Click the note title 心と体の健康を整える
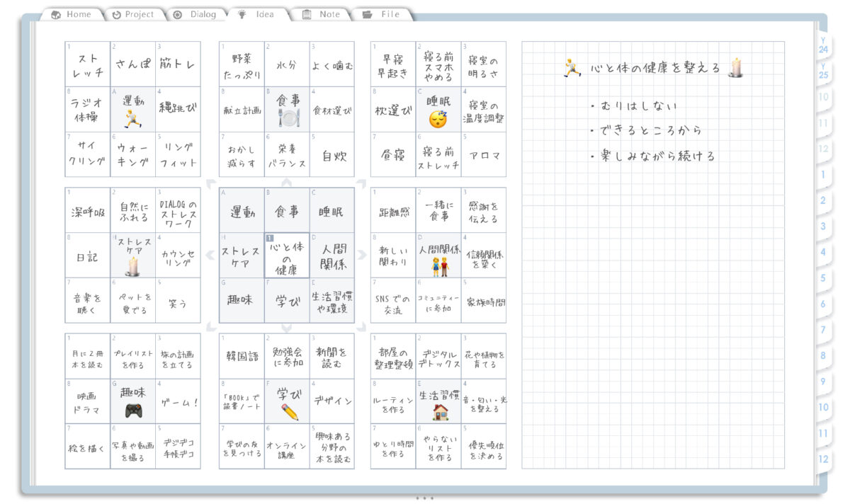Screen dimensions: 850x504 pos(654,68)
